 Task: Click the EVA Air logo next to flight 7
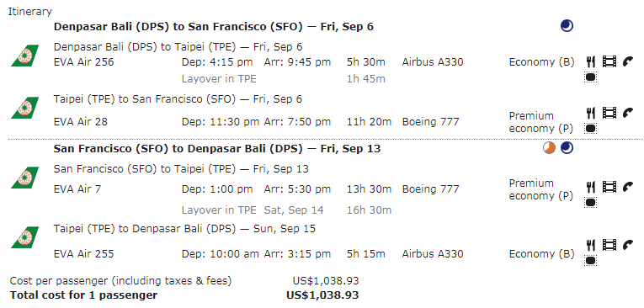click(x=24, y=178)
